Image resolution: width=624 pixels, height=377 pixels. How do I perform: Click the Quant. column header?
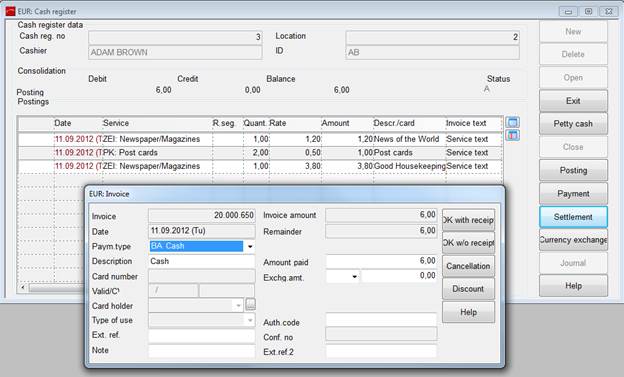256,123
